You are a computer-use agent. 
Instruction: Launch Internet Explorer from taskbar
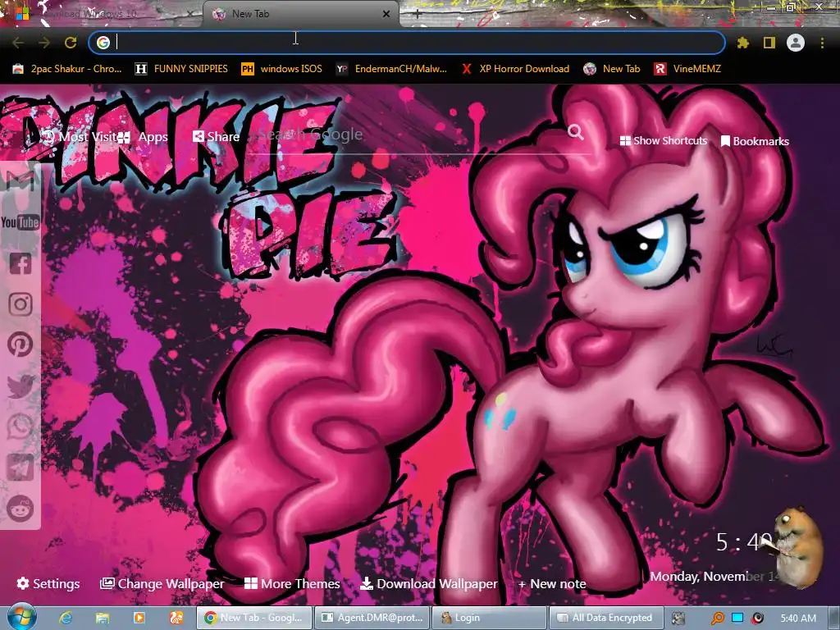[x=66, y=618]
